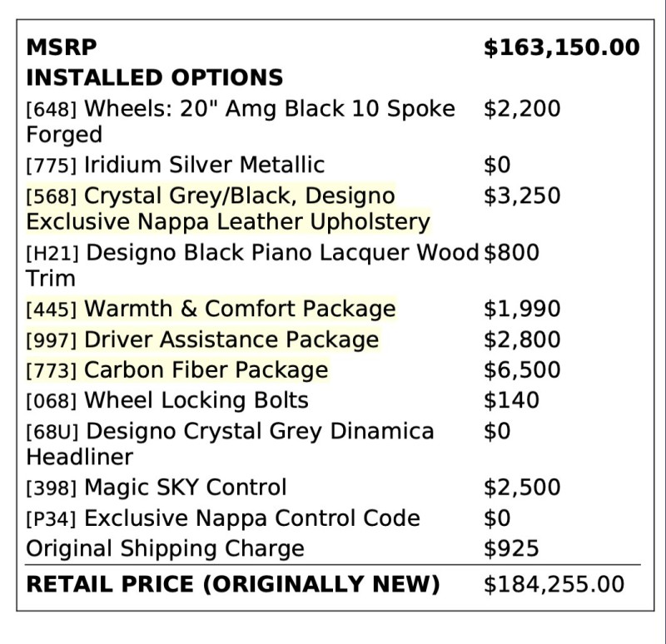Image resolution: width=666 pixels, height=644 pixels.
Task: Click the Magic SKY Control option
Action: [x=157, y=487]
